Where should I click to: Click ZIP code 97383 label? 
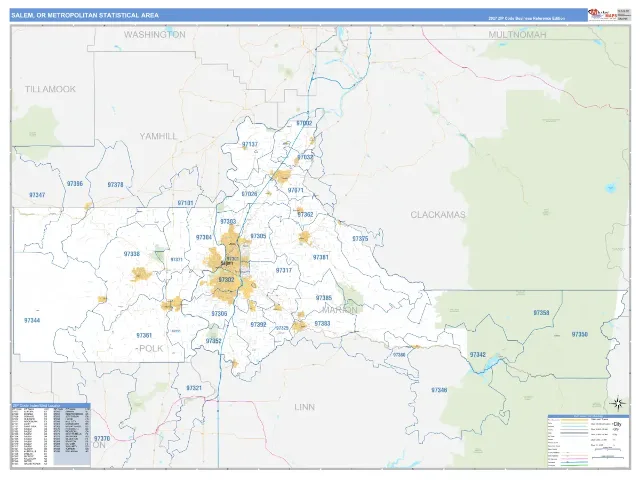pos(322,324)
